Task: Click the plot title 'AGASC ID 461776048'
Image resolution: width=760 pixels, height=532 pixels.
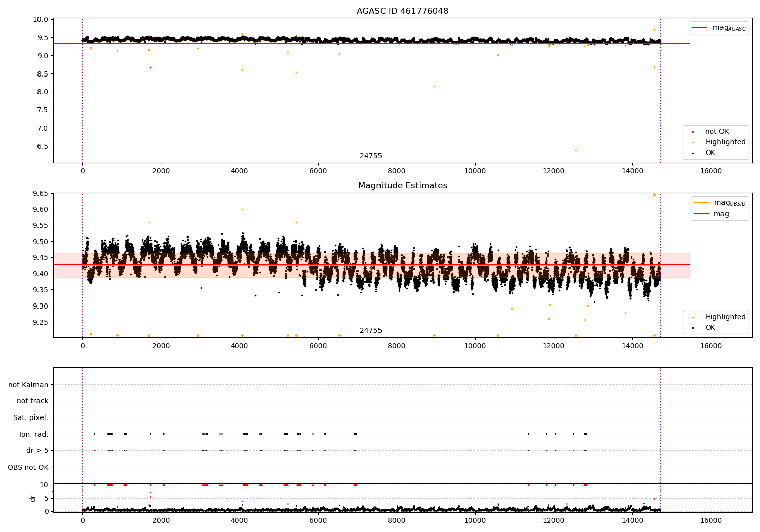Action: point(402,11)
